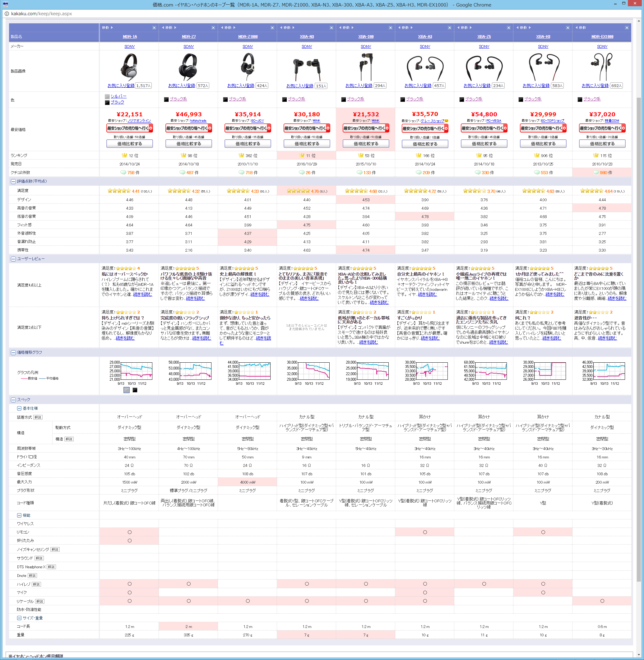Remove the XBA-300 column with X icon
Viewport: 644px width, 660px height.
coord(390,28)
